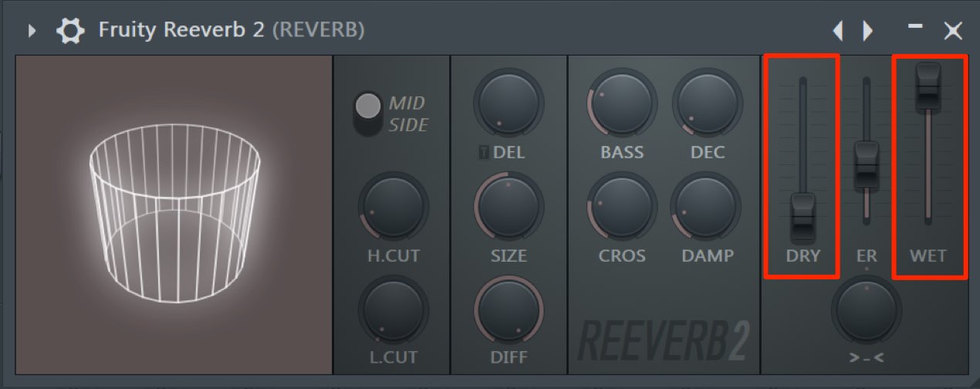This screenshot has height=389, width=980.
Task: Click the WET level slider handle
Action: coord(928,87)
